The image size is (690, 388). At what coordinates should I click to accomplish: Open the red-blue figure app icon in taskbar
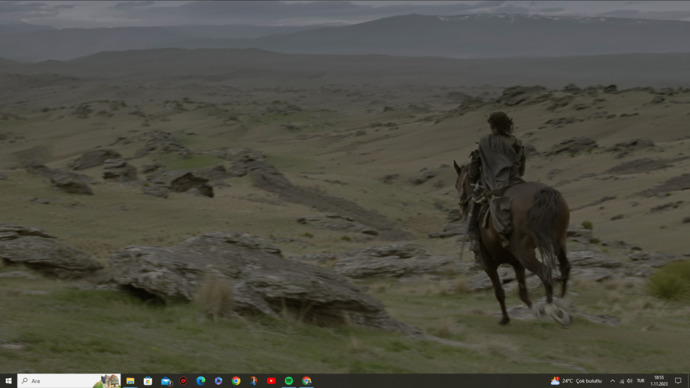pos(253,381)
